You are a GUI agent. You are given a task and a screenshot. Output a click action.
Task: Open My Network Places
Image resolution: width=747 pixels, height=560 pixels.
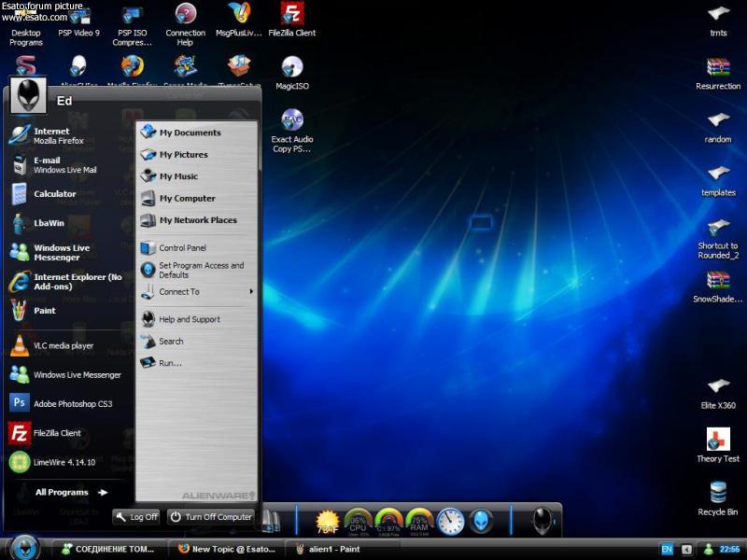coord(197,220)
